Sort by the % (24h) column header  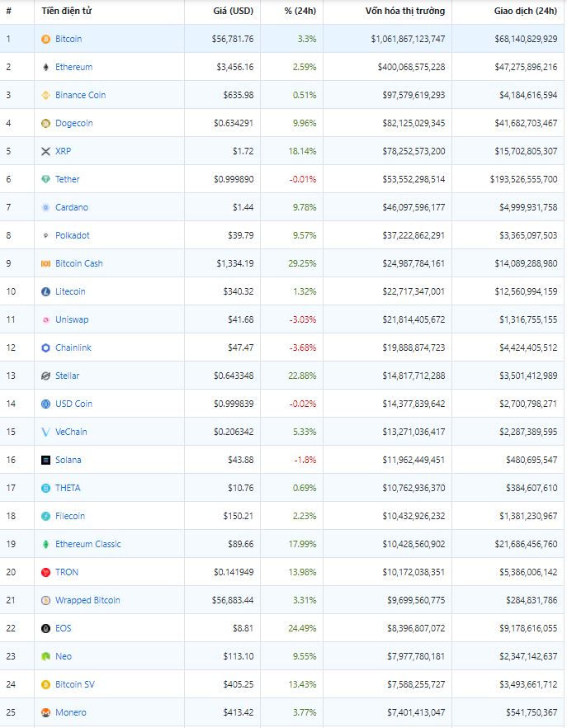[300, 11]
